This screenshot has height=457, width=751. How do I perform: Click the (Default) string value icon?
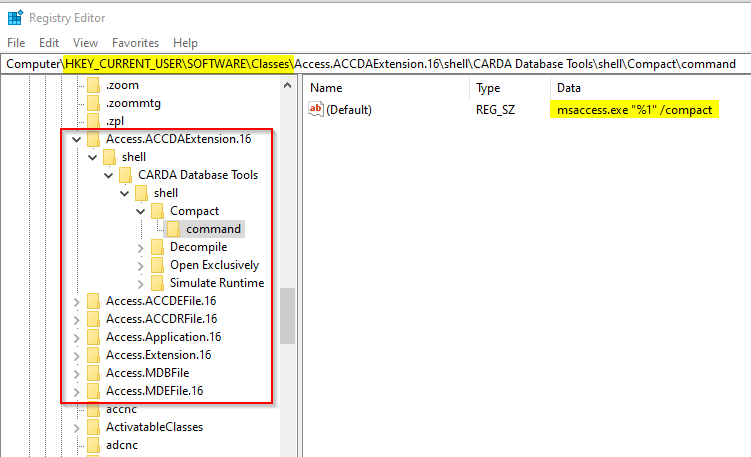pos(316,109)
